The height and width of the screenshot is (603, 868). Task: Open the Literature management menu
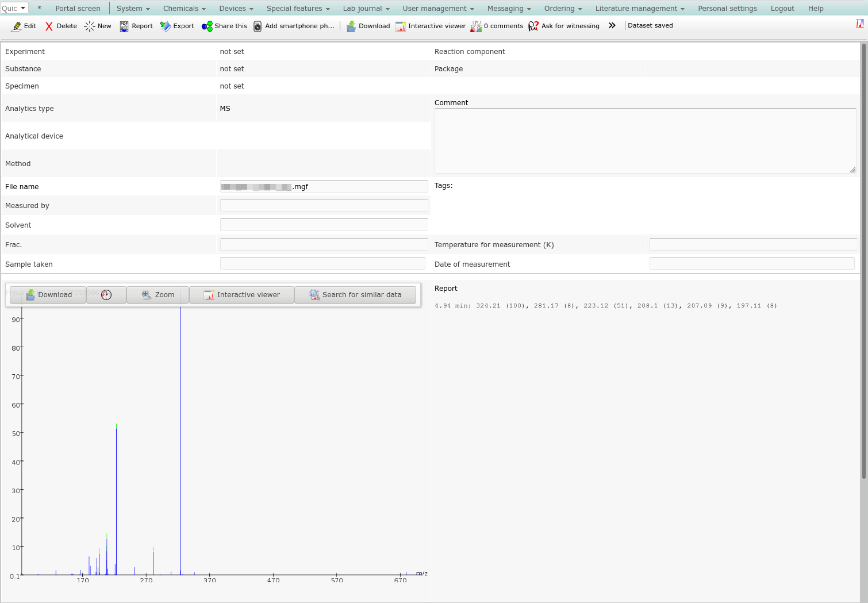639,9
